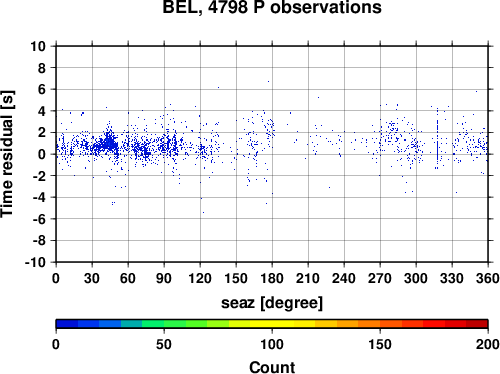Image resolution: width=500 pixels, height=374 pixels.
Task: Select the orange colorbar segment near 150
Action: point(369,324)
